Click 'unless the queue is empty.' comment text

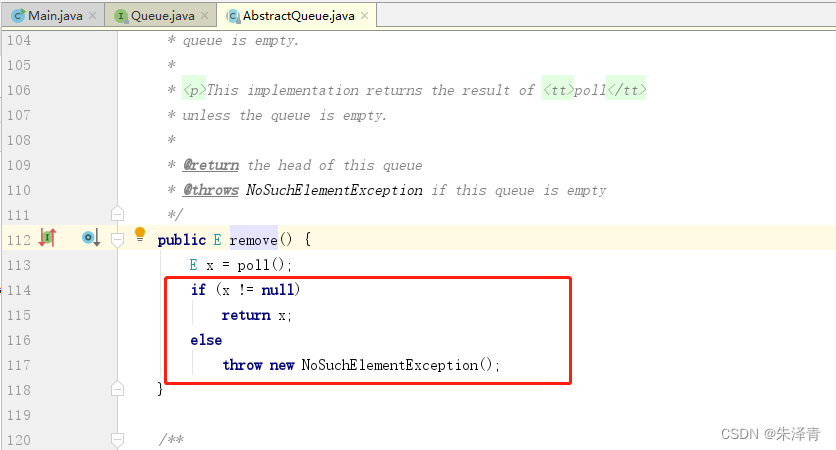tap(284, 115)
